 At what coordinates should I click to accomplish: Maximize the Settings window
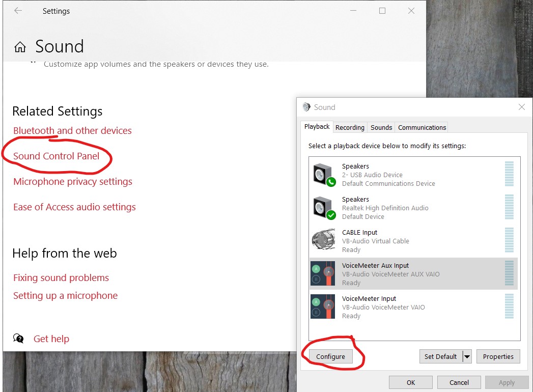point(382,11)
